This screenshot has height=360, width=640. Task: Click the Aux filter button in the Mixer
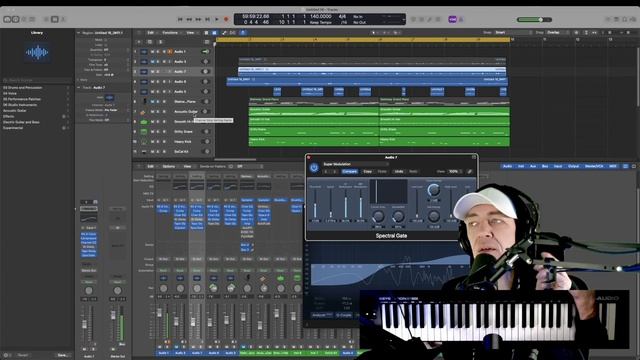pos(533,167)
